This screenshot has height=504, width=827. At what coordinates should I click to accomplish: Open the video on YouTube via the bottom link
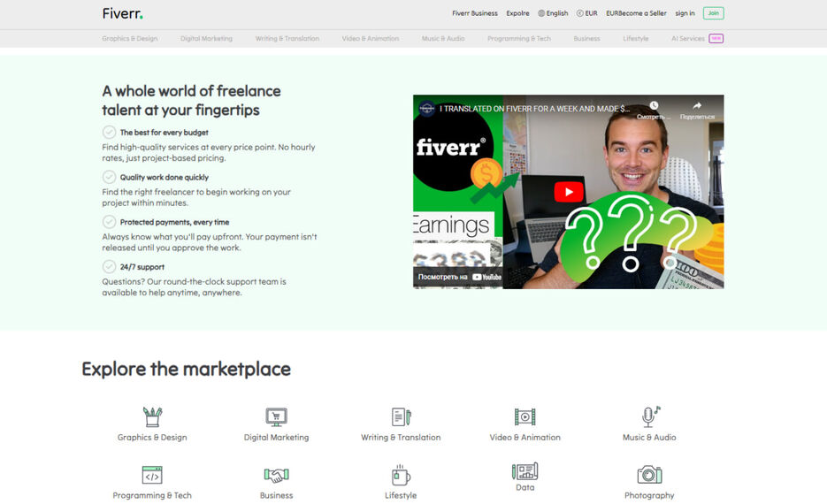pyautogui.click(x=459, y=277)
